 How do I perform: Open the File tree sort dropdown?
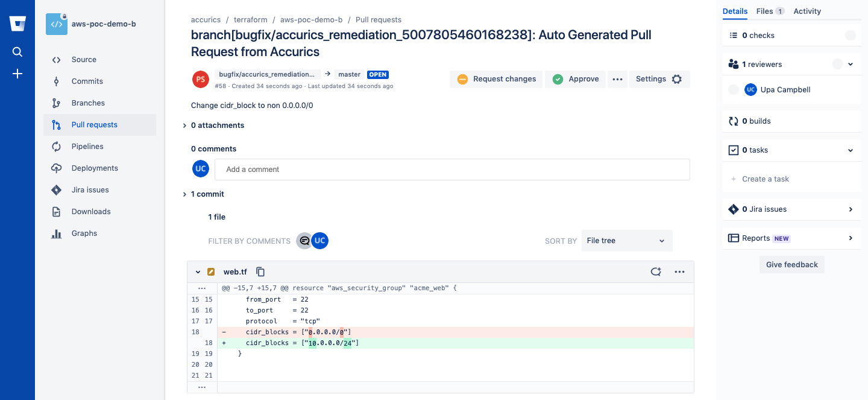pos(626,241)
